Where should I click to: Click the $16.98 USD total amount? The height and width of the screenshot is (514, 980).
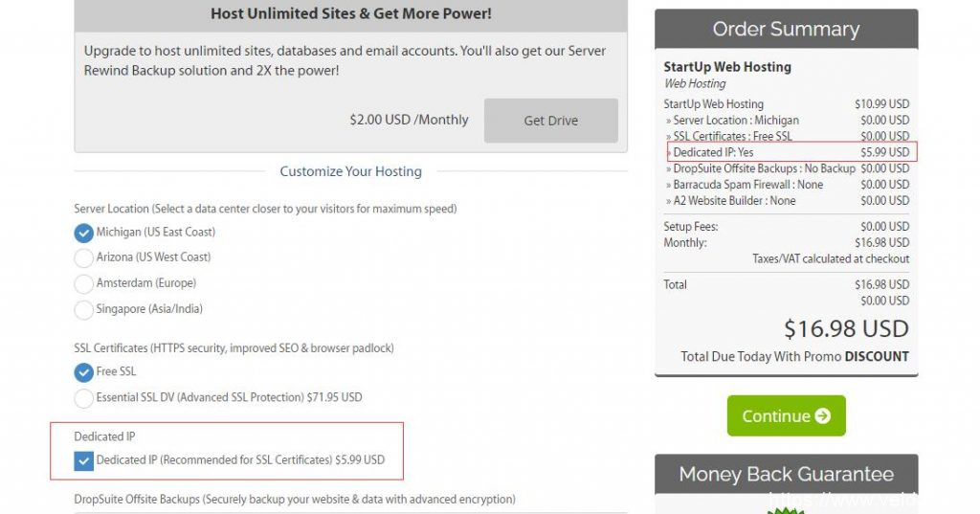click(x=846, y=329)
